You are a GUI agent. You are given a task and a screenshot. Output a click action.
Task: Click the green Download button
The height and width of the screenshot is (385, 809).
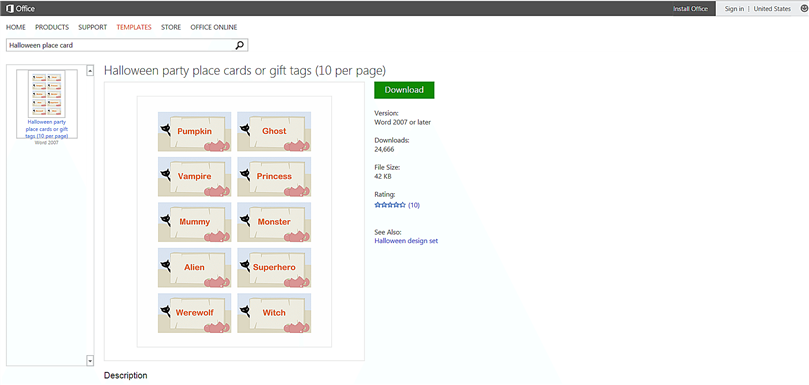pyautogui.click(x=404, y=90)
